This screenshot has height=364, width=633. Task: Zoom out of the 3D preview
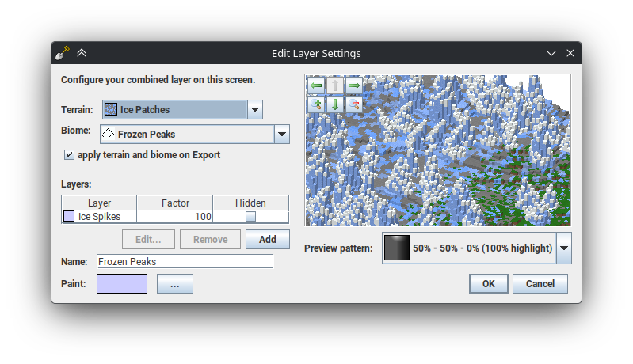pos(354,104)
